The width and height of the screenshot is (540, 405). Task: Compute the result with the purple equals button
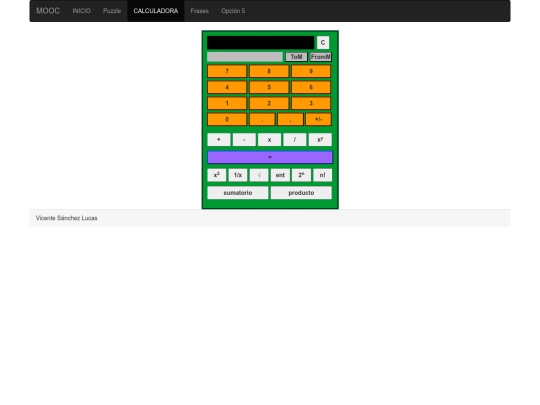click(270, 157)
